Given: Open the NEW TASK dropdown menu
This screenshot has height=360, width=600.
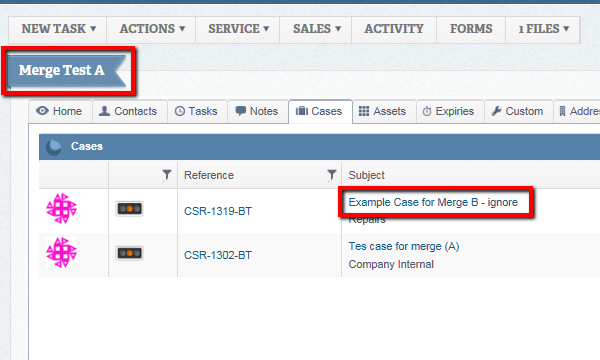Looking at the screenshot, I should click(x=58, y=29).
